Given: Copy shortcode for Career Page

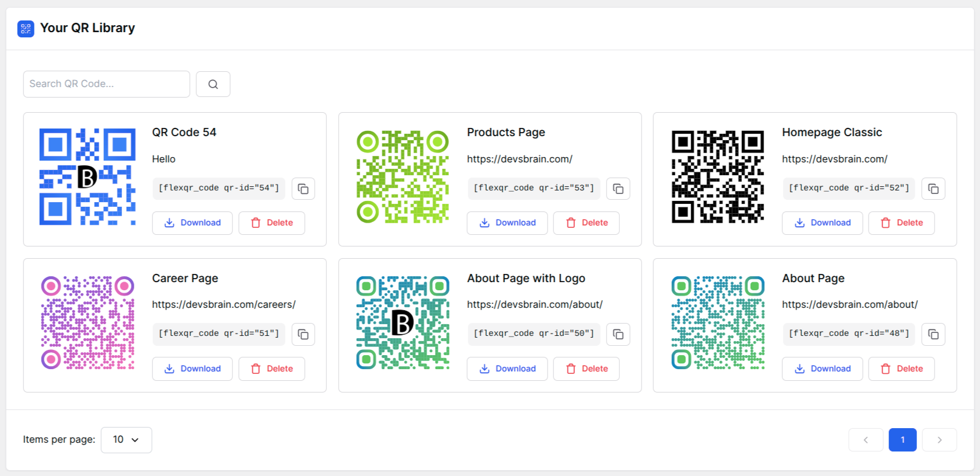Looking at the screenshot, I should click(x=304, y=334).
